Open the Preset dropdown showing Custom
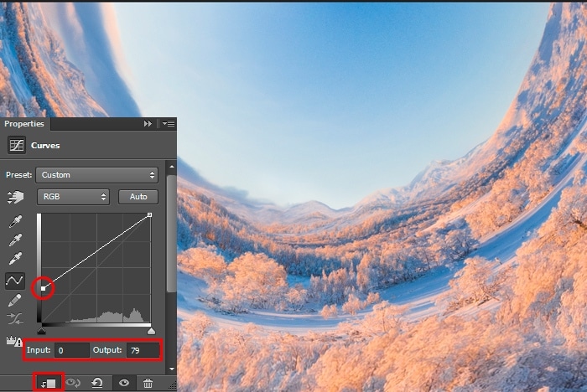 tap(97, 175)
